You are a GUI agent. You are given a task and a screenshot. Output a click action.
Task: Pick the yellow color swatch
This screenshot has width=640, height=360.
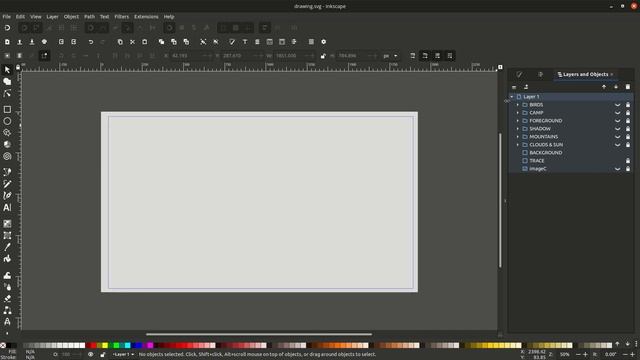point(105,345)
